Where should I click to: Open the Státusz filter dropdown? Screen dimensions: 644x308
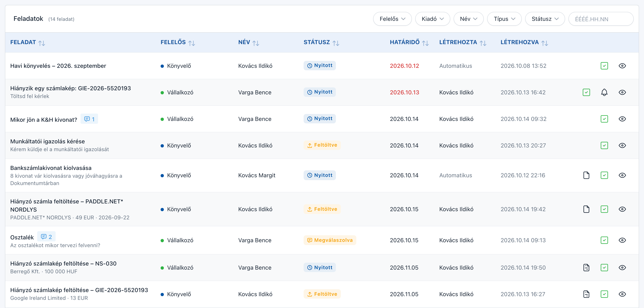[x=545, y=19]
